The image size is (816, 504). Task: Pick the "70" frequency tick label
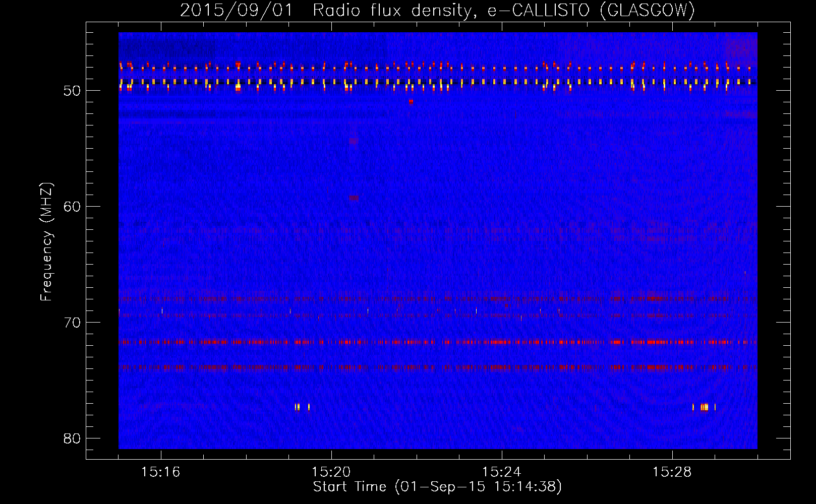pos(72,323)
